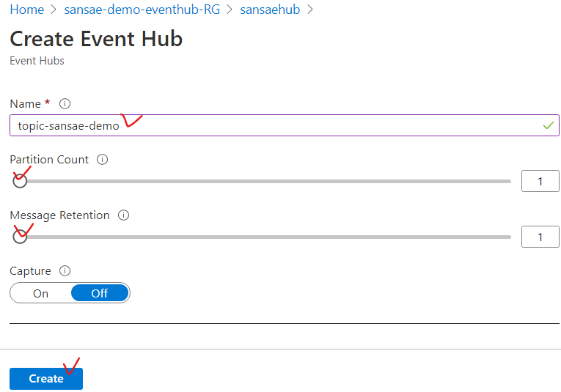The image size is (561, 392).
Task: Click the Message Retention info icon
Action: [124, 215]
